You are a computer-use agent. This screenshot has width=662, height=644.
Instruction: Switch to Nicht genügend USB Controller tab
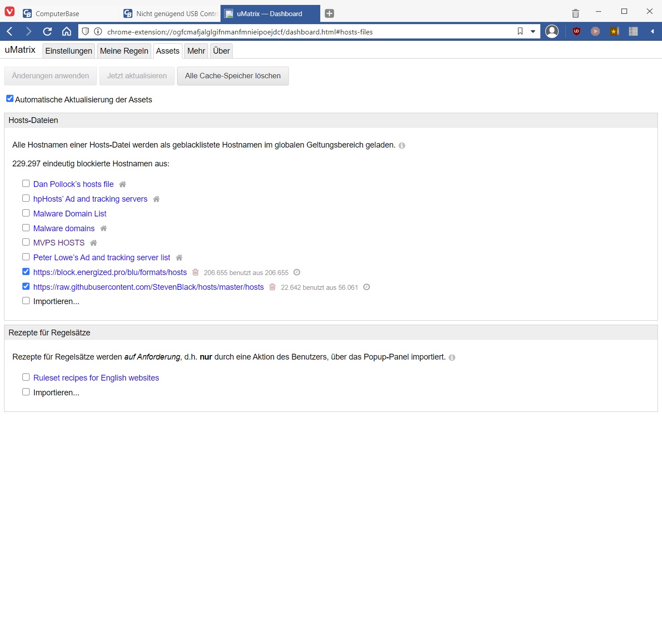(x=170, y=13)
